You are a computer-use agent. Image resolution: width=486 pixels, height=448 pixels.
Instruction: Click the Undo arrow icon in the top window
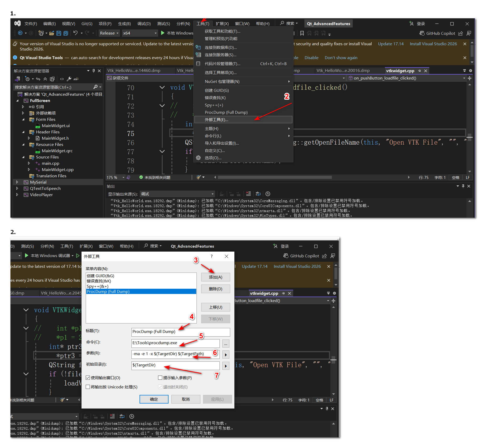pyautogui.click(x=76, y=33)
